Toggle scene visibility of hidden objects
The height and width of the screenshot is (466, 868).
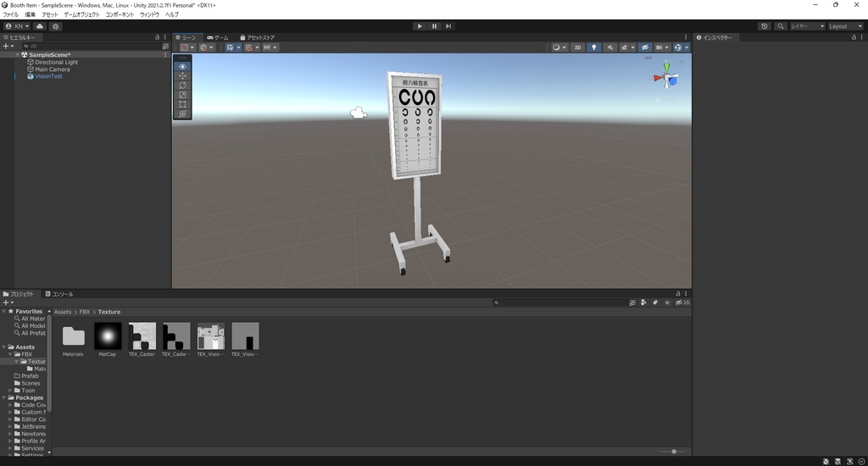coord(645,47)
